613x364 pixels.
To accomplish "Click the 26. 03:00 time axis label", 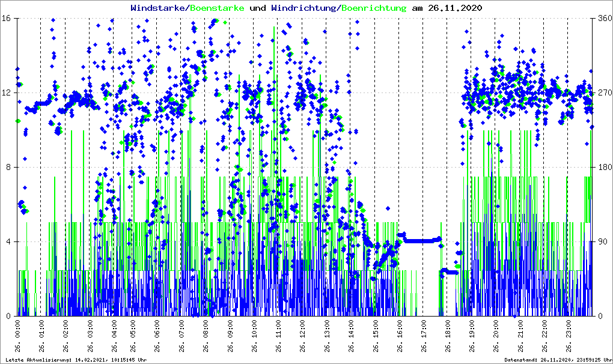I will (90, 336).
